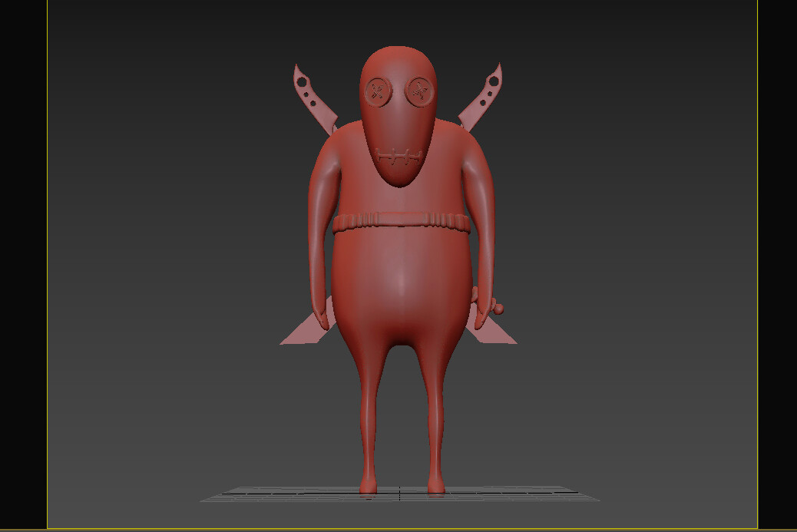Click the right button eye with X stitching
The image size is (797, 532).
pyautogui.click(x=419, y=93)
